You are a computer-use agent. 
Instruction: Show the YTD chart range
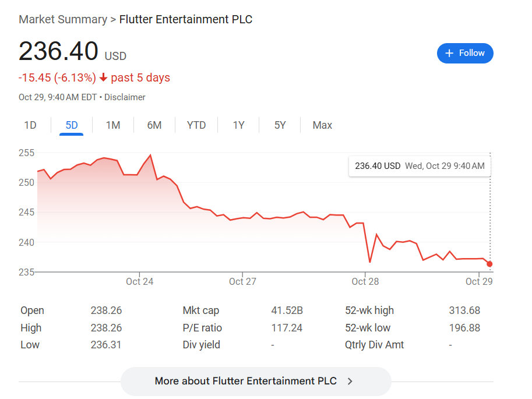coord(196,125)
